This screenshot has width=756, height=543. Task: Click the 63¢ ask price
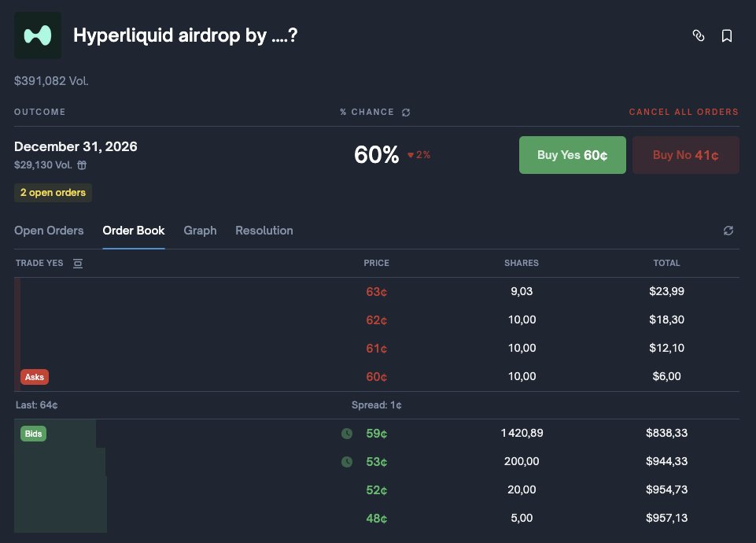[377, 292]
